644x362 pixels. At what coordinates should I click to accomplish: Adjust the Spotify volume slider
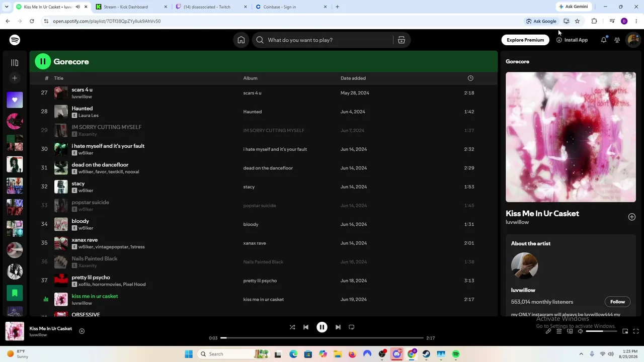[x=602, y=331]
